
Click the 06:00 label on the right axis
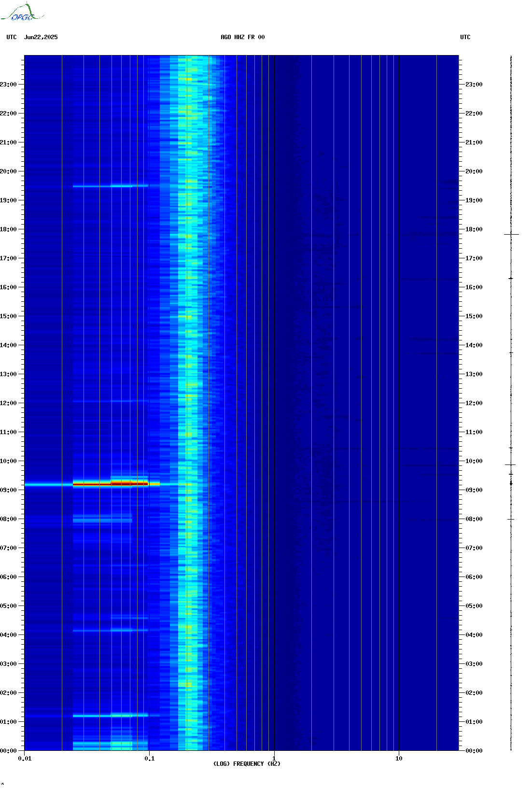(x=474, y=577)
